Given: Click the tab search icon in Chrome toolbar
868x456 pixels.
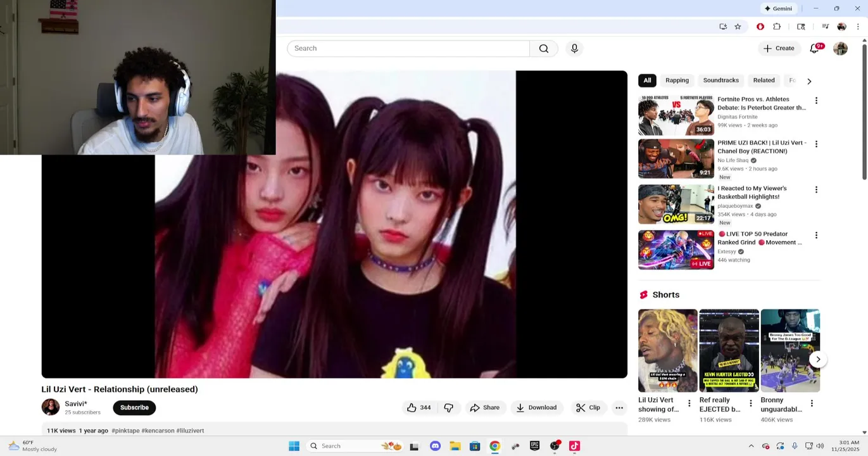Looking at the screenshot, I should click(801, 27).
